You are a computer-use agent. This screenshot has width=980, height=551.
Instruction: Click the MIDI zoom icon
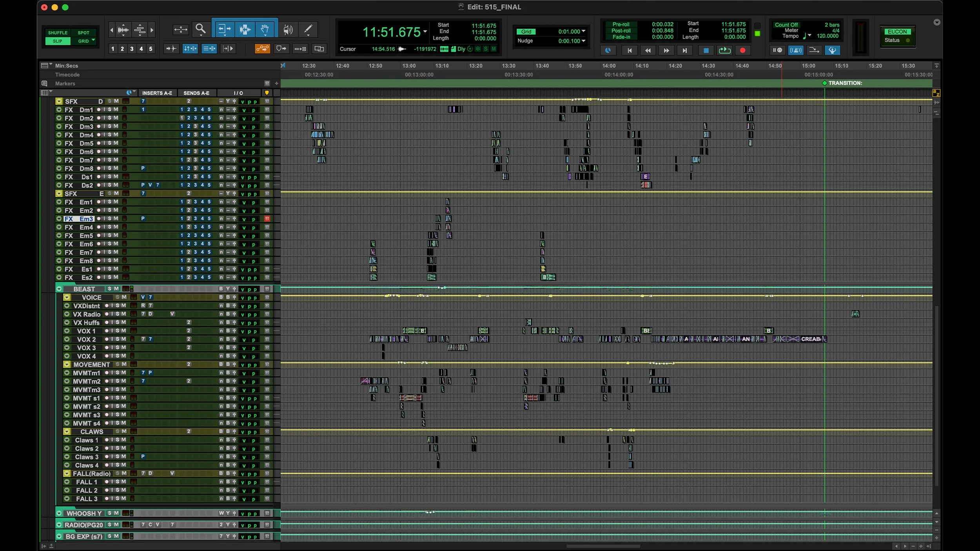(140, 29)
